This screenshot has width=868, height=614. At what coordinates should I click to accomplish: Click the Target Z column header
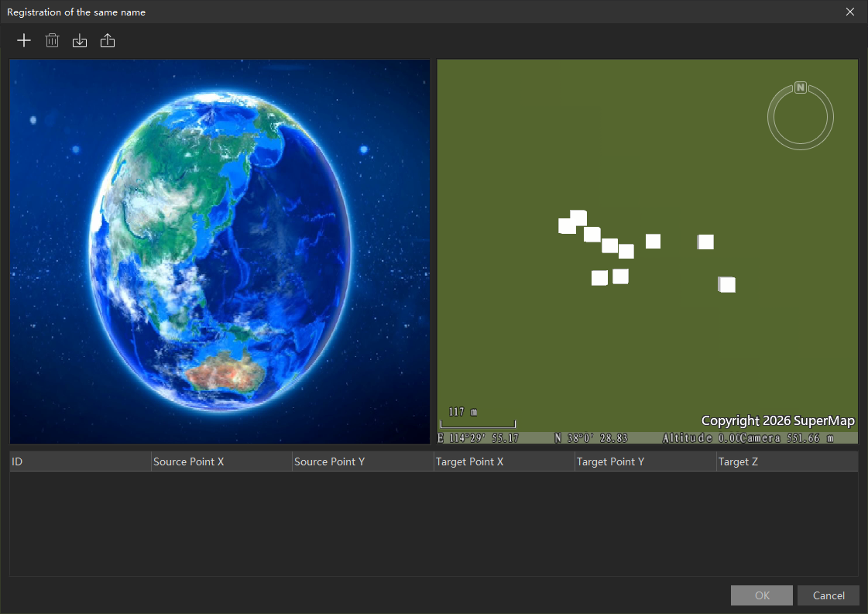(787, 462)
